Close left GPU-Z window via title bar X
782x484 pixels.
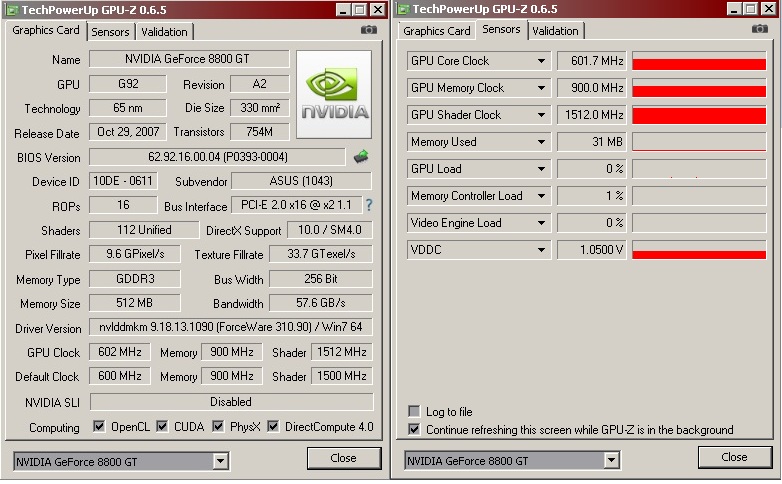point(378,10)
